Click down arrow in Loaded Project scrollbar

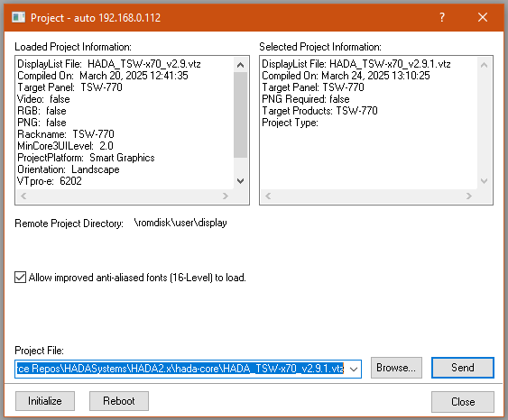(x=240, y=180)
